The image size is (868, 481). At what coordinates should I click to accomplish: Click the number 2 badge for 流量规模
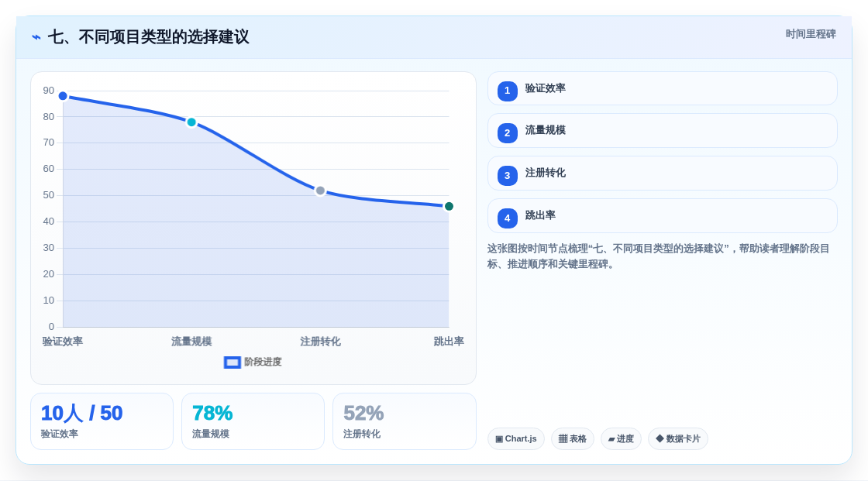pos(507,133)
